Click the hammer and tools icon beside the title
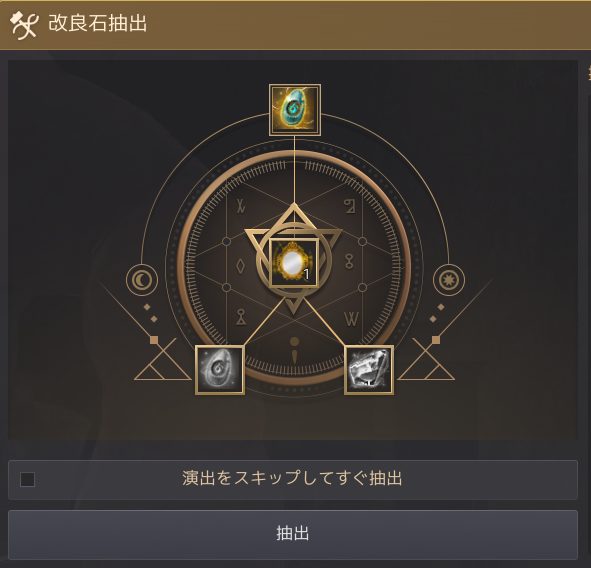This screenshot has width=591, height=568. (x=24, y=24)
